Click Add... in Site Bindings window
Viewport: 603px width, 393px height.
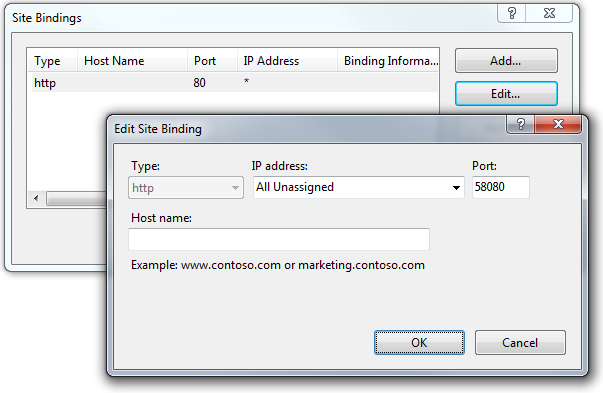(x=506, y=61)
